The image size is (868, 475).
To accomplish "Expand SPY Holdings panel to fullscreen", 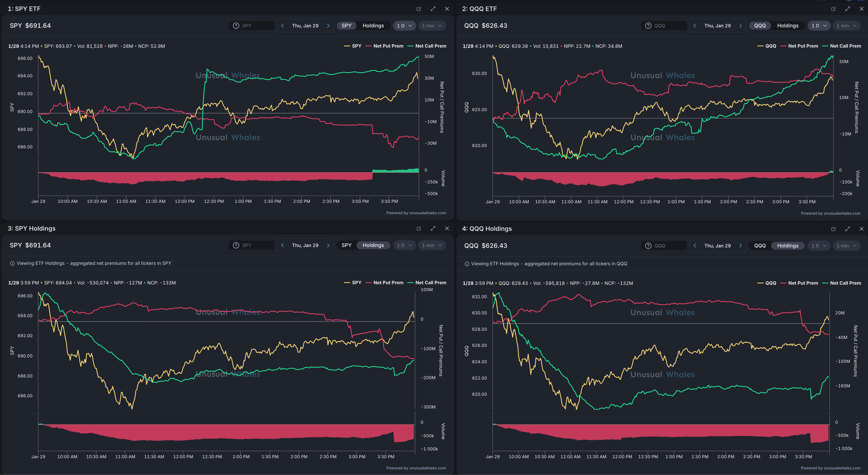I will coord(433,229).
